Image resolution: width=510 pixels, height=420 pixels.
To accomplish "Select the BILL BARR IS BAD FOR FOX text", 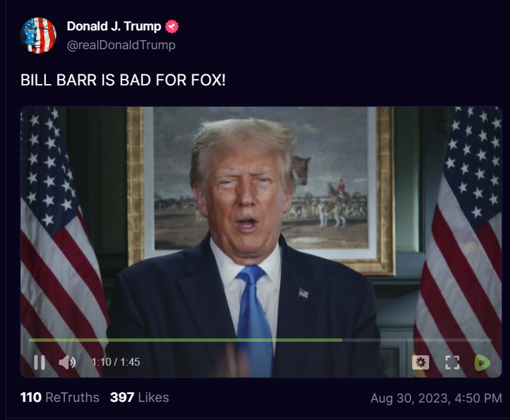I will point(123,80).
